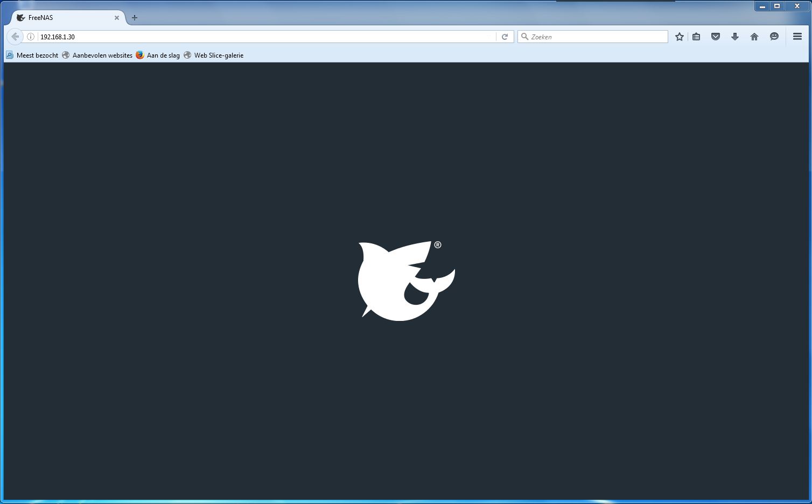Open the Firefox hamburger menu
The image size is (812, 504).
tap(797, 37)
